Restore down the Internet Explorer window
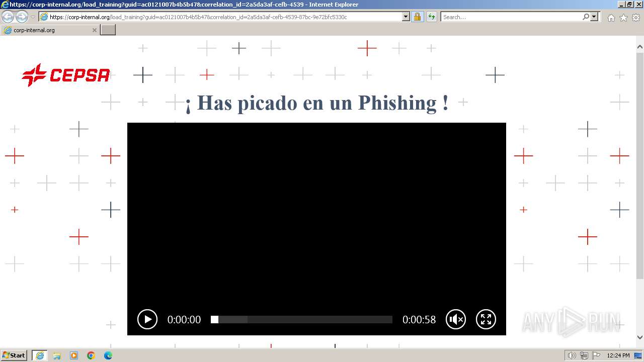 click(629, 5)
